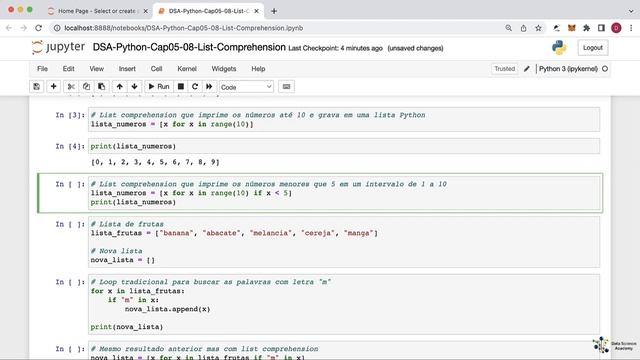The height and width of the screenshot is (360, 640).
Task: Restart kernel and run all cells icon
Action: click(x=209, y=87)
